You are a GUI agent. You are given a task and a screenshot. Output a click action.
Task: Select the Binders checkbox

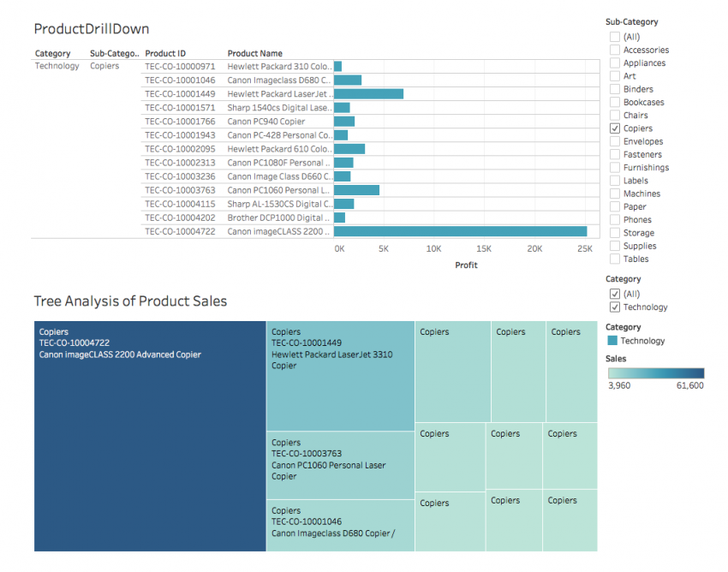point(614,89)
